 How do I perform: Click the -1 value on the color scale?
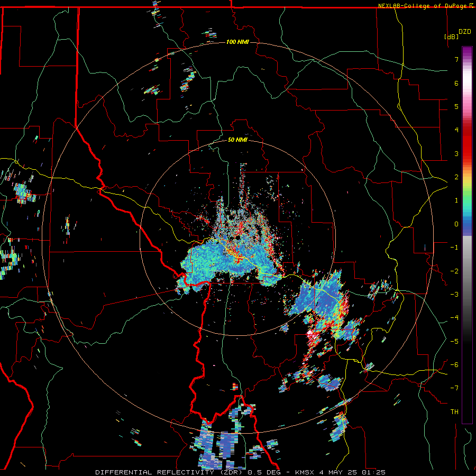(454, 248)
